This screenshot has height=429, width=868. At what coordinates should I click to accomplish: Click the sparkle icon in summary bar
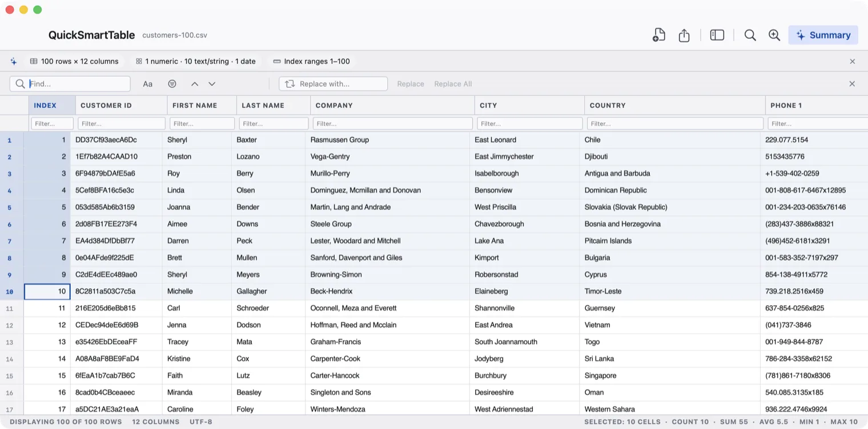(14, 61)
